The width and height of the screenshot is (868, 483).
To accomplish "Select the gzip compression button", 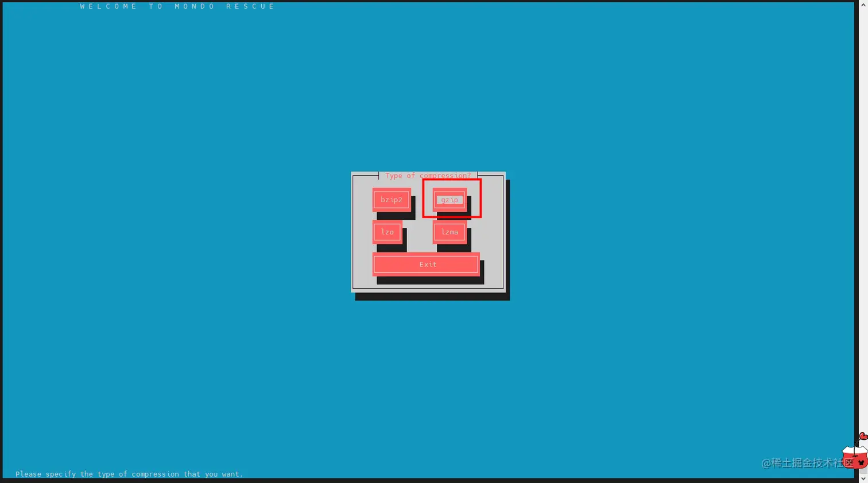I will pyautogui.click(x=449, y=200).
